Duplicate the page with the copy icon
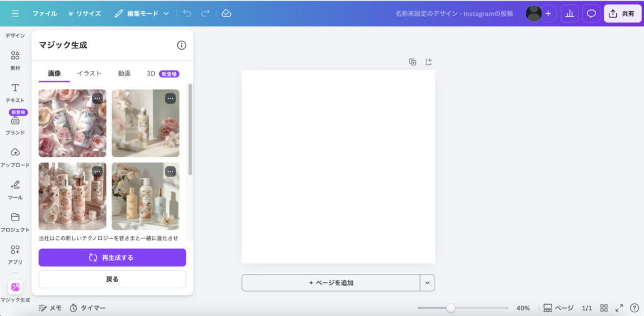The image size is (644, 316). coord(413,62)
